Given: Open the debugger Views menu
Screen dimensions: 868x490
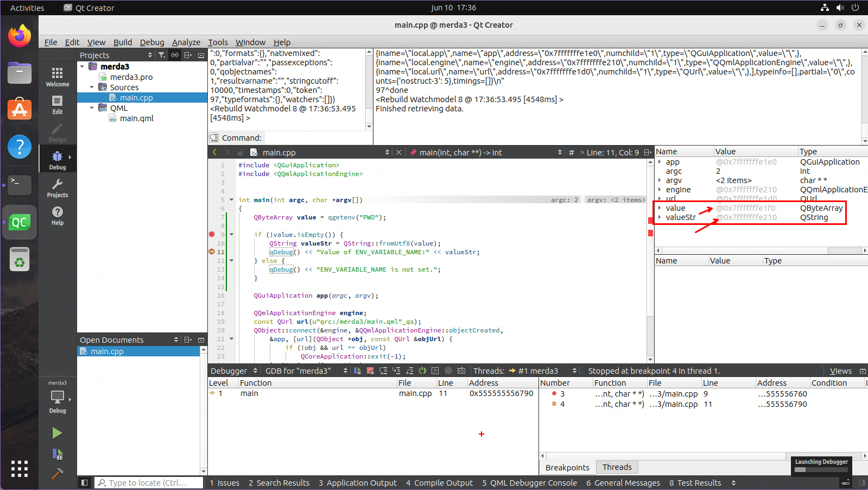Looking at the screenshot, I should coord(841,371).
